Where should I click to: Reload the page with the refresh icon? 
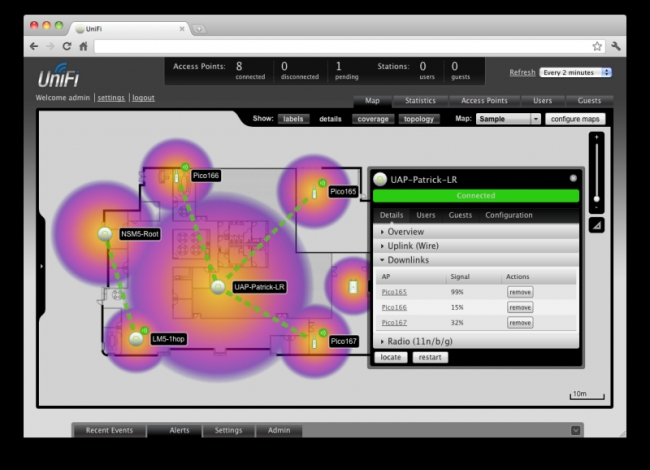pos(67,46)
